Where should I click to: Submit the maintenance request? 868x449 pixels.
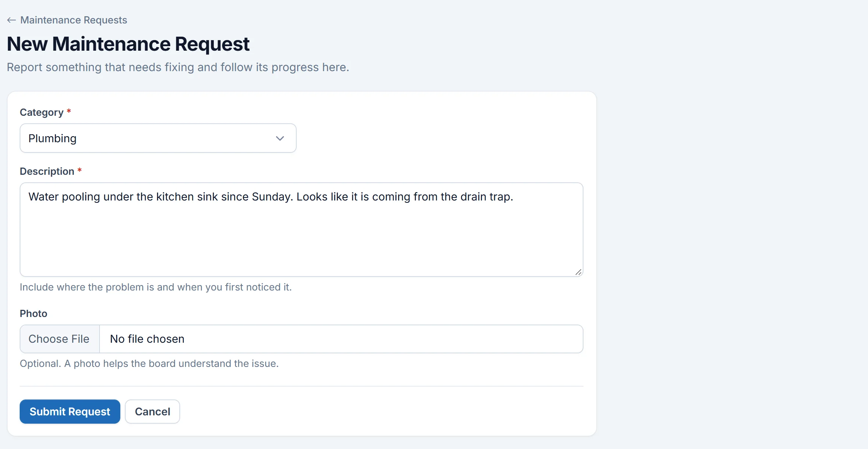click(x=70, y=412)
